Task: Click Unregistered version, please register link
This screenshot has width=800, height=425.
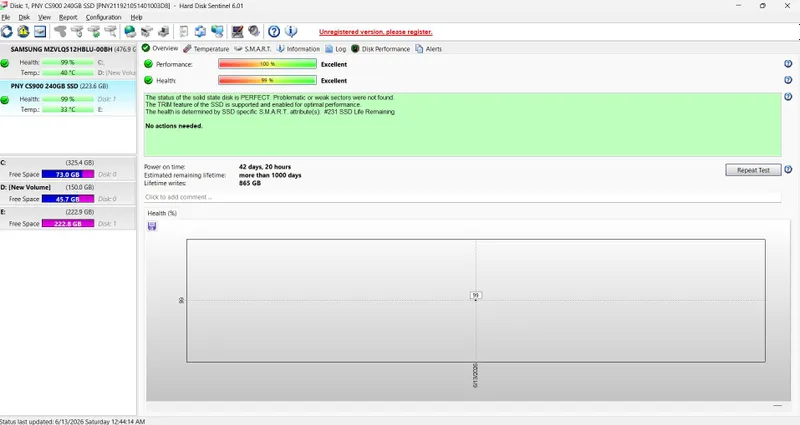Action: point(376,32)
